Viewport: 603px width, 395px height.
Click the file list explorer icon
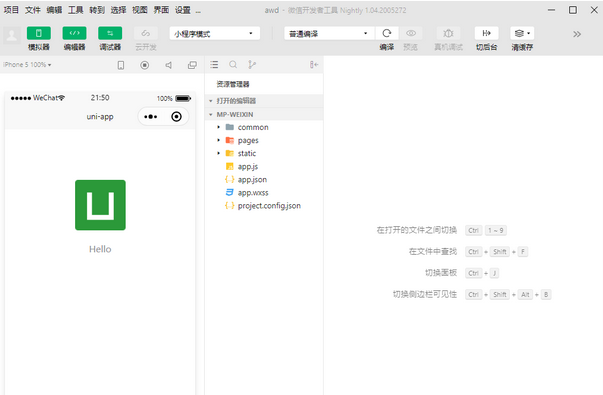point(214,65)
